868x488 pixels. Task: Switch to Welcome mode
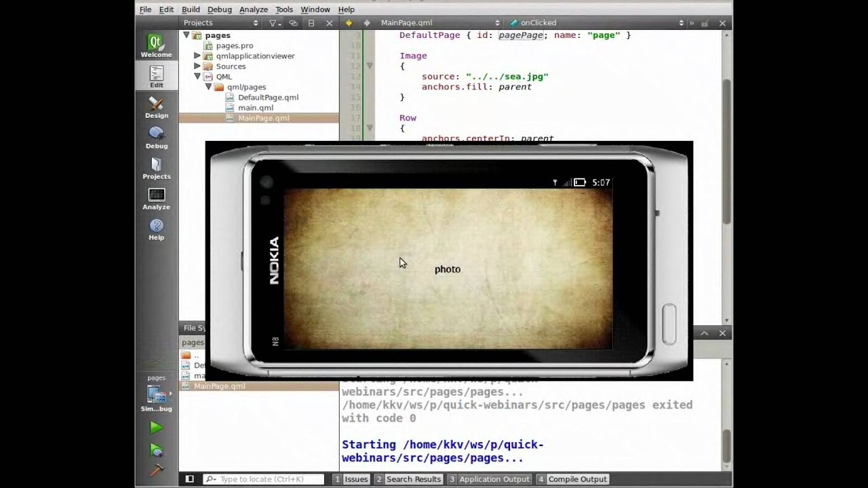[x=156, y=45]
